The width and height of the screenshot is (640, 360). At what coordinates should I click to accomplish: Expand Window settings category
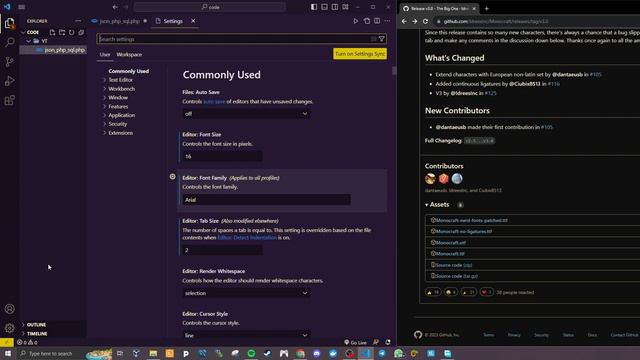(118, 98)
